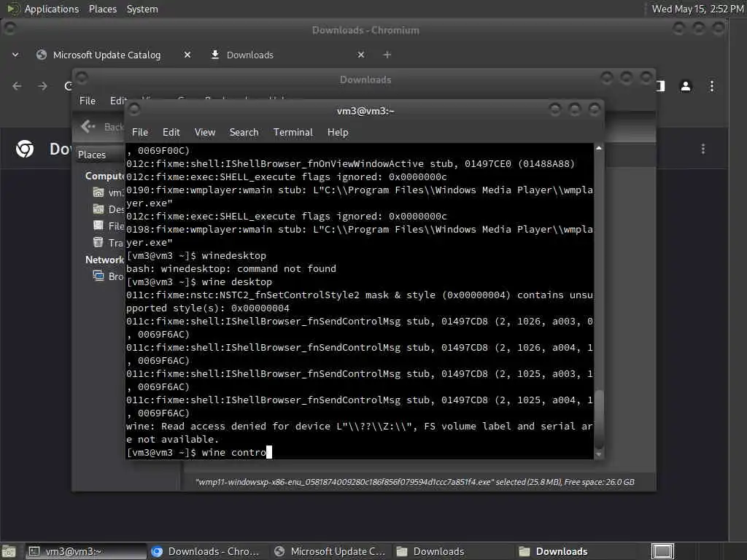Click 'bash: winedesktop: command not found' line
This screenshot has width=747, height=560.
[x=231, y=268]
